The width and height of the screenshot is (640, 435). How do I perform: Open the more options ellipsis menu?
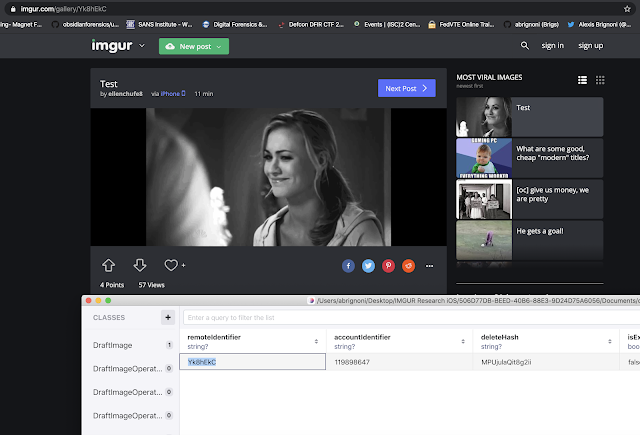[x=429, y=266]
